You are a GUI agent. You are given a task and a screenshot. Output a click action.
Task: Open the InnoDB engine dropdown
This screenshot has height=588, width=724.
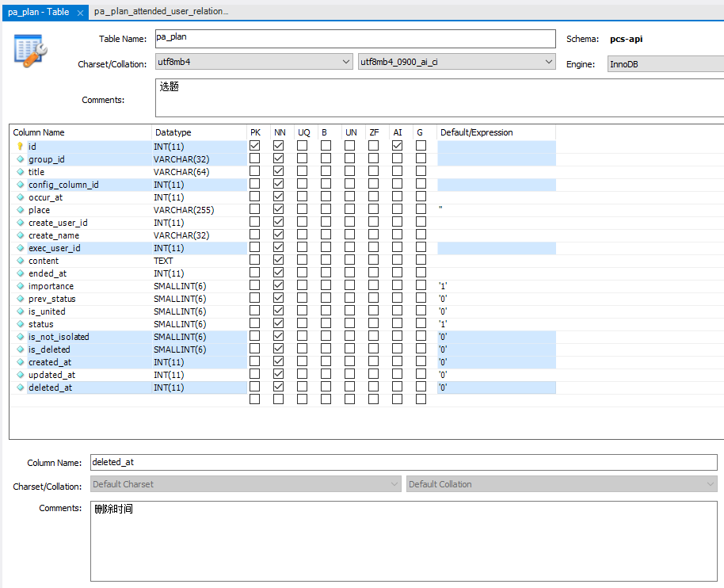pyautogui.click(x=665, y=64)
